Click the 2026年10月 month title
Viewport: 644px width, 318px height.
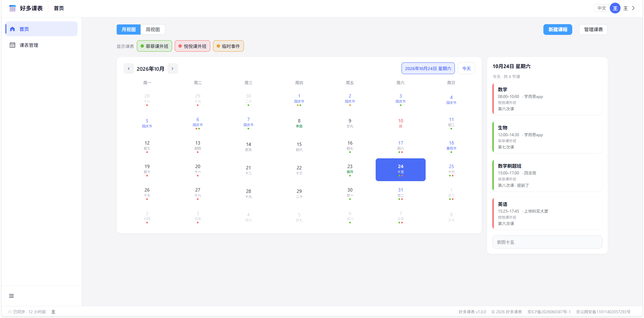151,69
